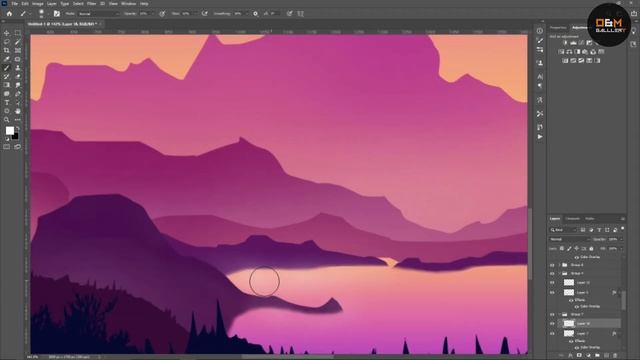This screenshot has width=640, height=360.
Task: Select the Brush tool in the toolbox
Action: 7,68
